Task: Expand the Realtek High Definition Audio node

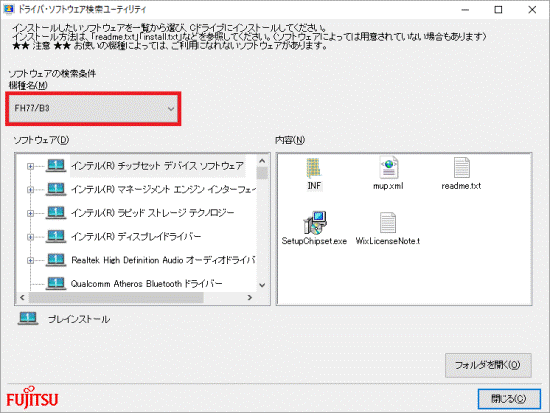Action: click(x=31, y=260)
